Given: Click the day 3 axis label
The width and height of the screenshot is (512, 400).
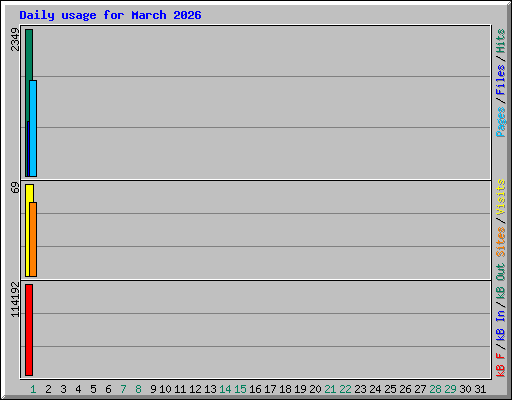Looking at the screenshot, I should click(x=63, y=389).
